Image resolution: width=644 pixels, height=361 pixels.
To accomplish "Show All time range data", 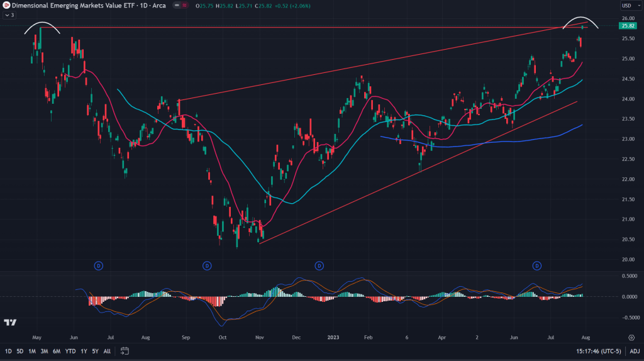I will 107,350.
